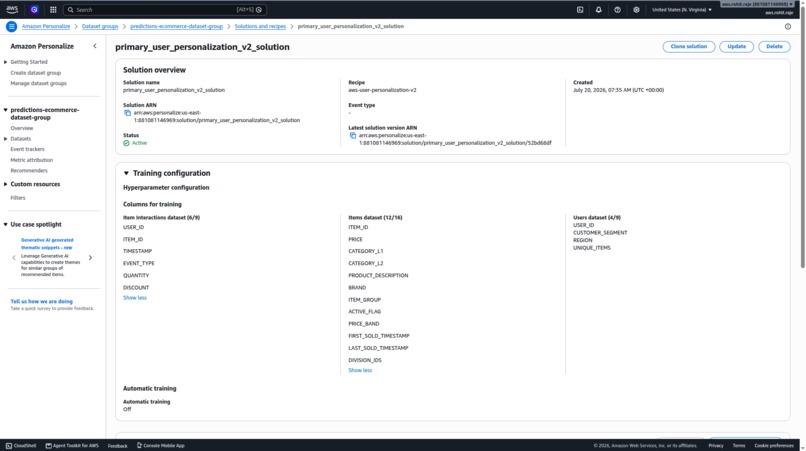806x451 pixels.
Task: Click the Delete button
Action: coord(774,46)
